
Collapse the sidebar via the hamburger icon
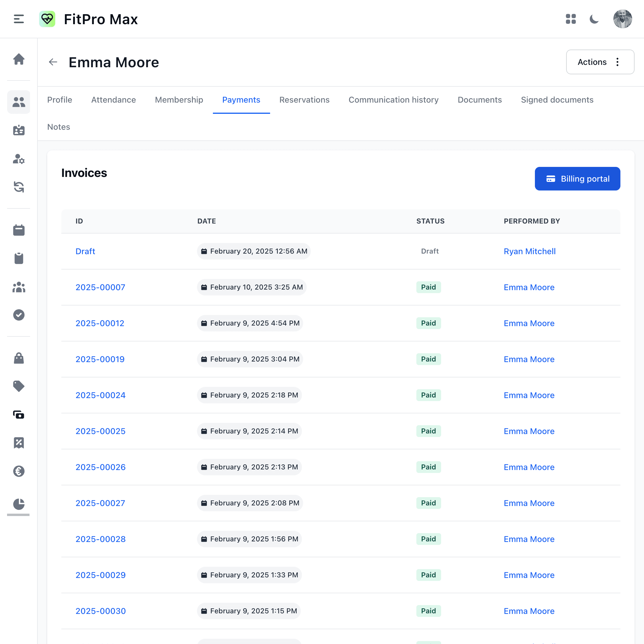tap(19, 19)
